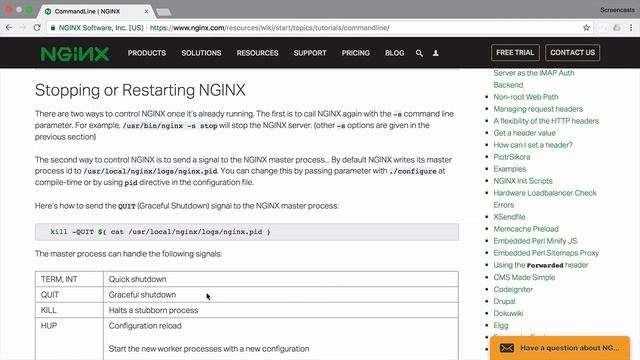The height and width of the screenshot is (360, 640).
Task: Open Memcache Preload link
Action: point(526,229)
